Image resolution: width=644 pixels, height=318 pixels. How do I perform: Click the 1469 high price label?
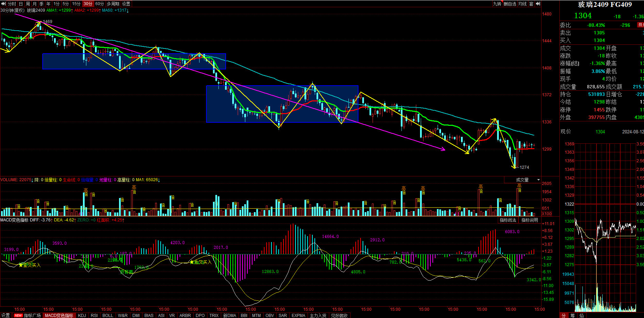tap(47, 21)
